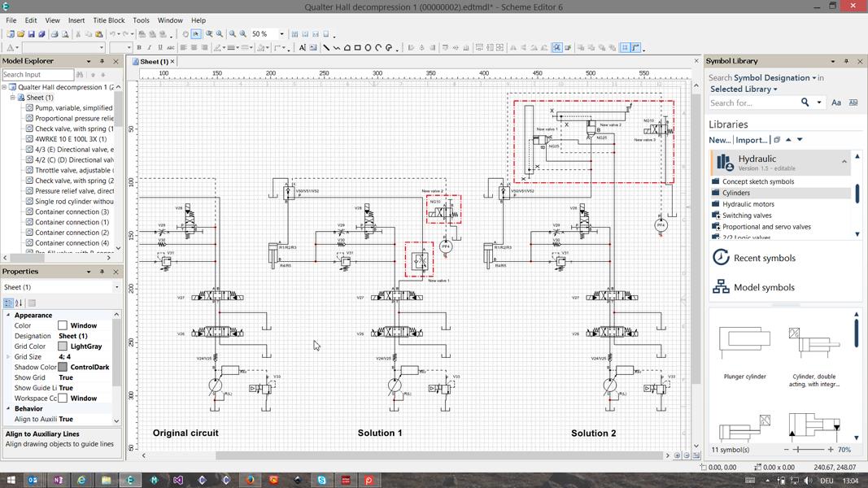Pin the Model Explorer panel
Image resolution: width=868 pixels, height=488 pixels.
click(102, 62)
